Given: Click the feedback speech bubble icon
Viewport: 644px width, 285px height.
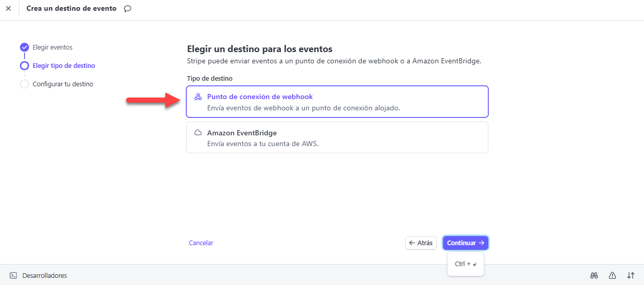Looking at the screenshot, I should pos(128,9).
